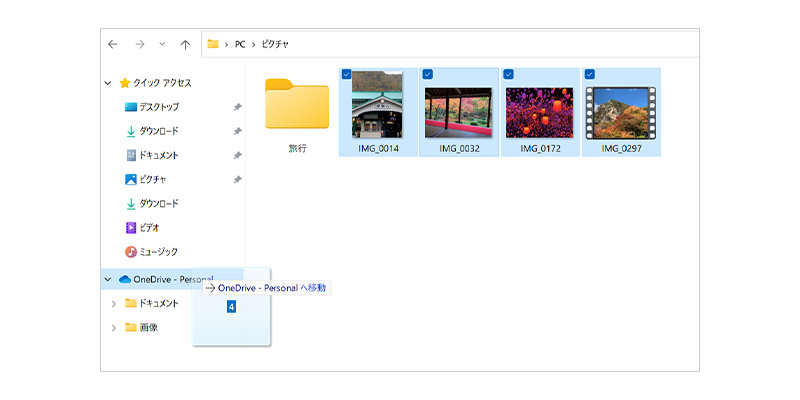Uncheck the IMG_0172 checkbox

point(508,74)
